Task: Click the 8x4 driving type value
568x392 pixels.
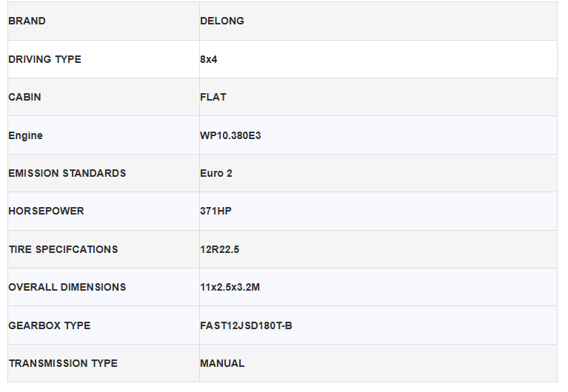Action: tap(209, 59)
